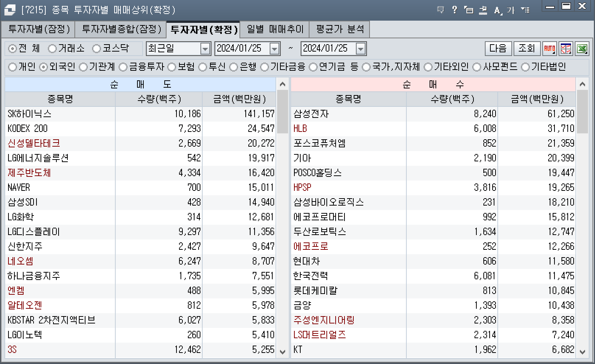This screenshot has width=595, height=364.
Task: Choose the 국가,지자체 radio button
Action: [366, 67]
